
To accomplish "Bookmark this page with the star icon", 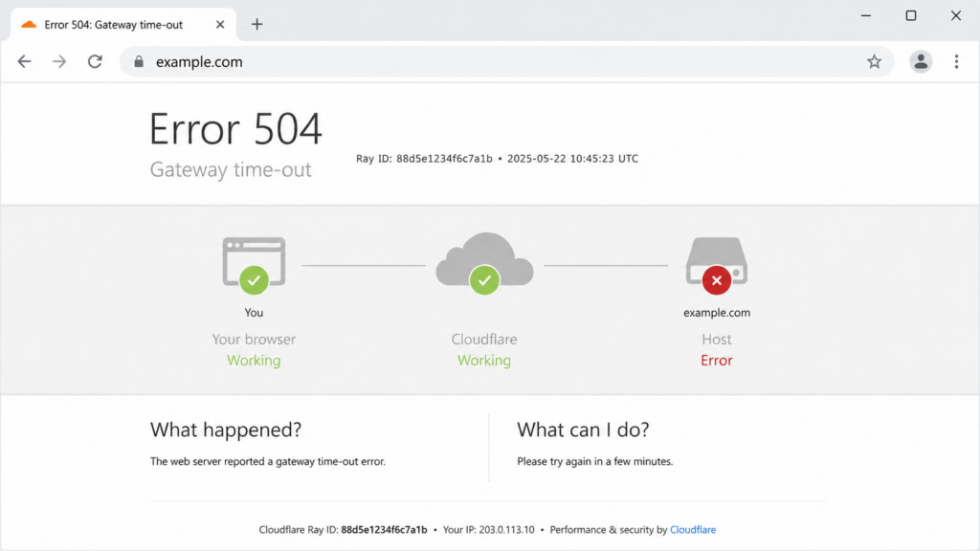I will (x=874, y=61).
